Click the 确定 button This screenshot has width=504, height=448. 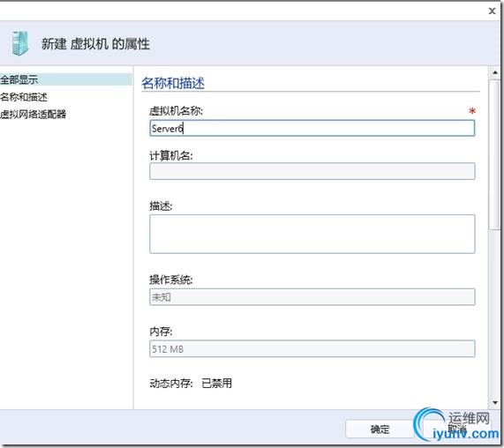[x=380, y=429]
